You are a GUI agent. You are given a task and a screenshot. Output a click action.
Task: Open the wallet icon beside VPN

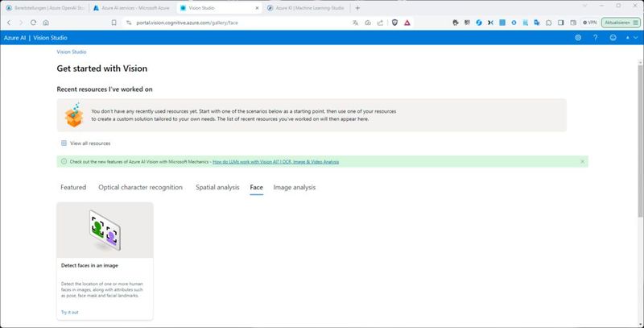coord(573,23)
